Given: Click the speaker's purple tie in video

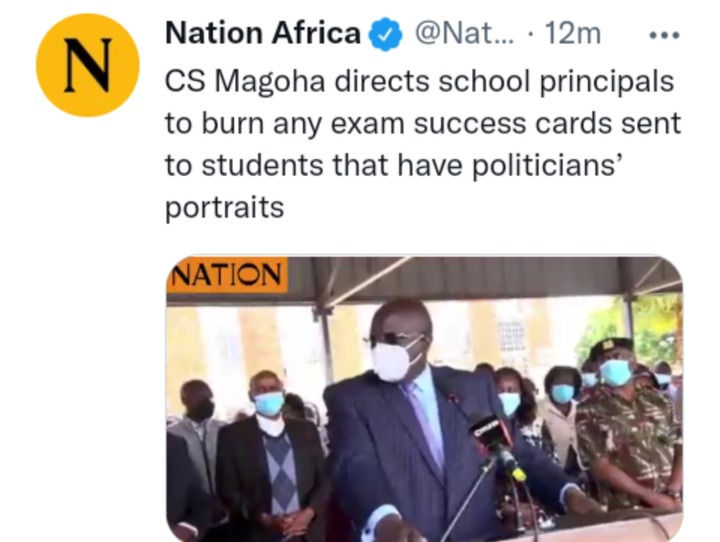Looking at the screenshot, I should coord(425,425).
